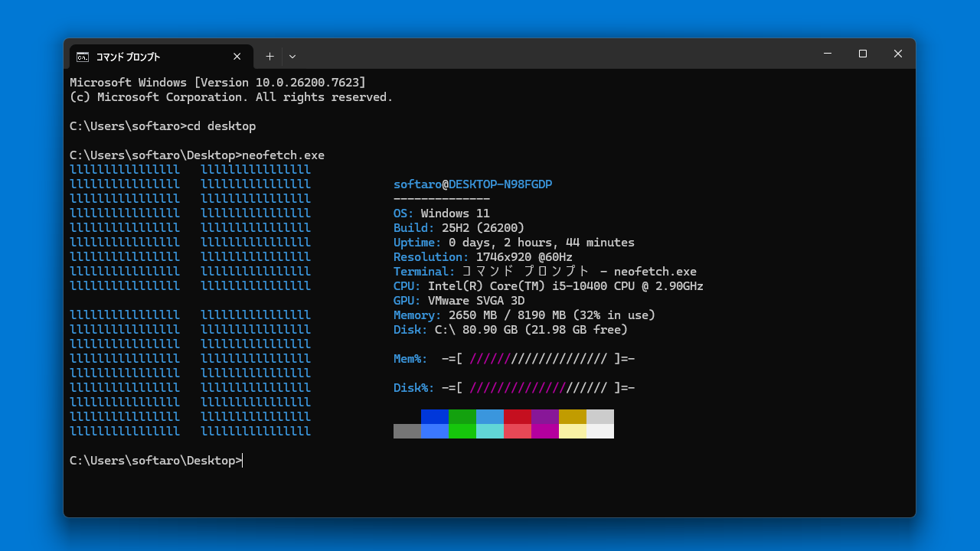This screenshot has height=551, width=980.
Task: Click the cyan swatch in the color palette
Action: click(x=490, y=424)
